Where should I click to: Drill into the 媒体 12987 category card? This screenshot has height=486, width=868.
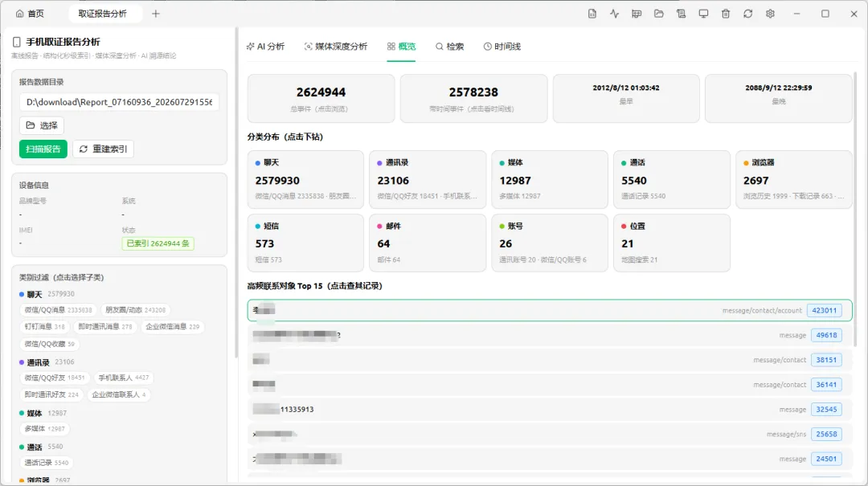pos(550,179)
